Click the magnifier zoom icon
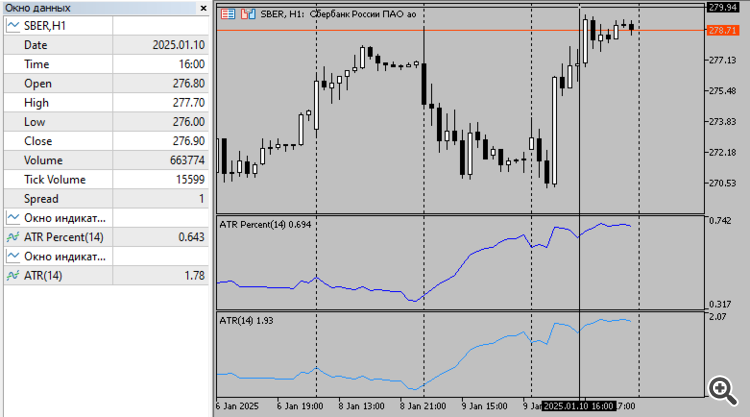This screenshot has width=750, height=417. pos(722,391)
